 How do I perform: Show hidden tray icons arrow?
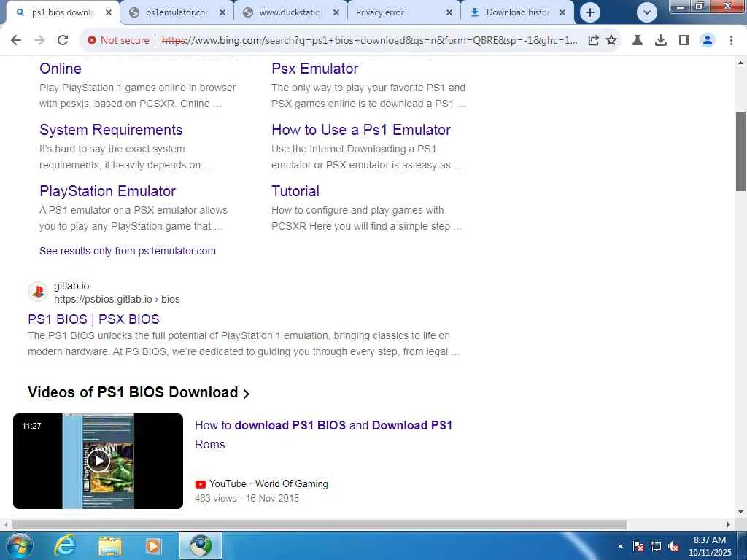click(x=620, y=546)
